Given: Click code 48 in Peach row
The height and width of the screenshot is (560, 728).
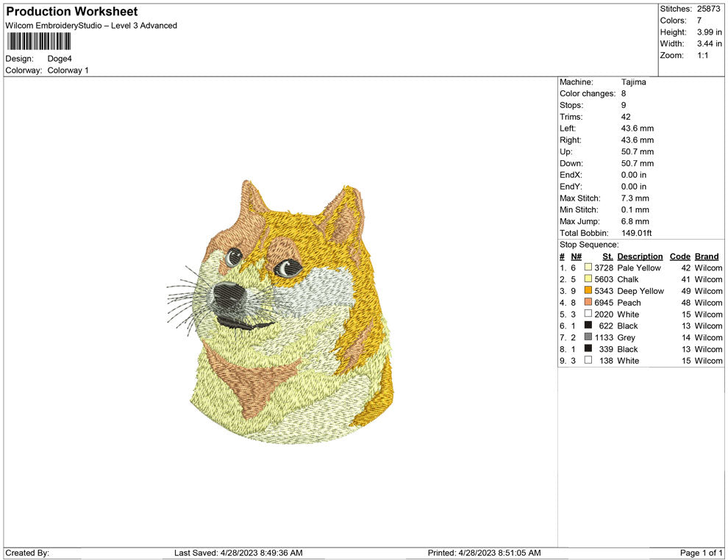Looking at the screenshot, I should coord(686,303).
